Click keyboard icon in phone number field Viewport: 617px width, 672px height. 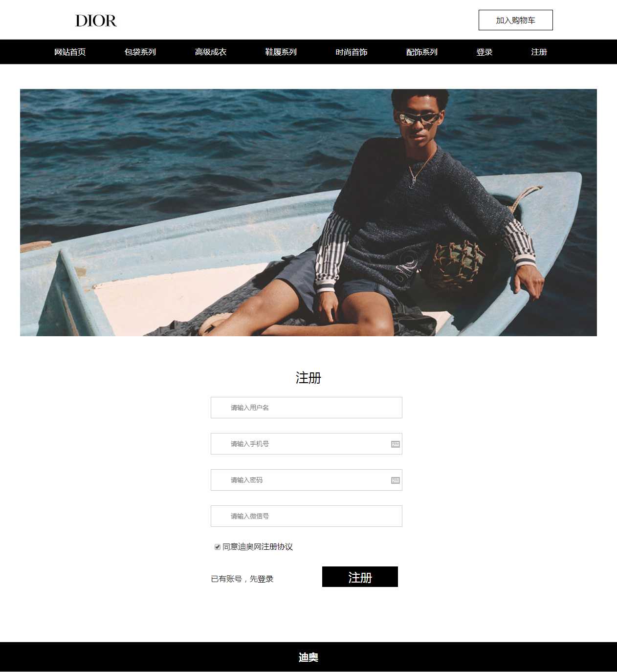tap(396, 444)
